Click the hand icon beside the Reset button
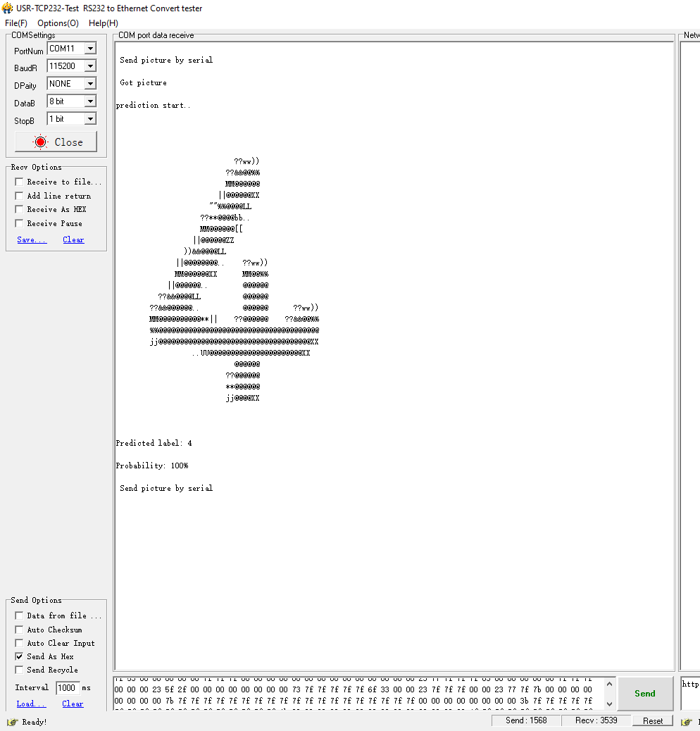This screenshot has width=700, height=731. pos(685,720)
